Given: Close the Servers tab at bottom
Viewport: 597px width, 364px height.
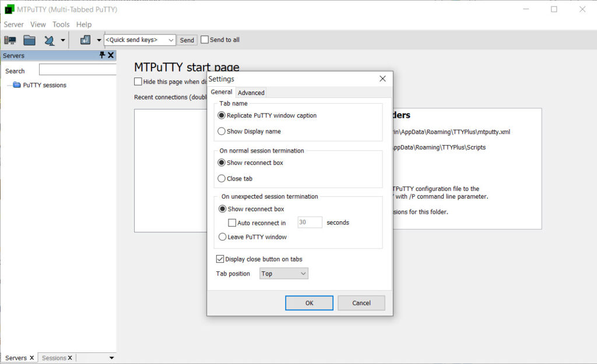Looking at the screenshot, I should click(32, 358).
